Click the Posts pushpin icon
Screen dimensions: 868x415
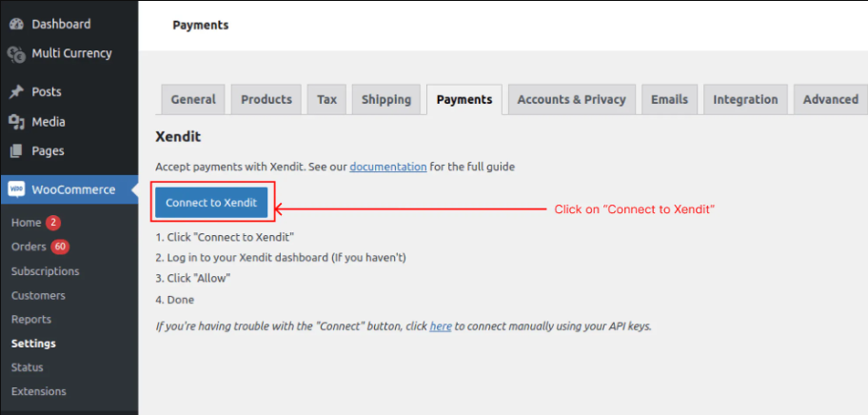click(16, 92)
